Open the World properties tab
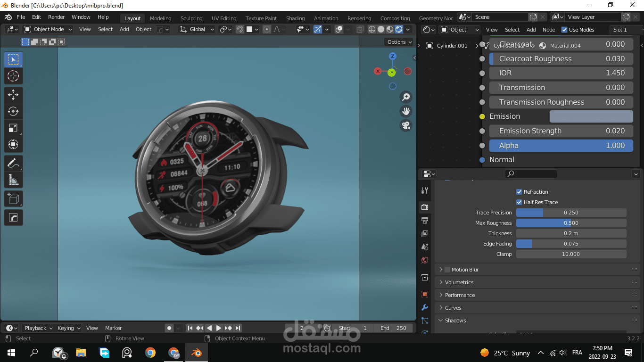 [425, 260]
